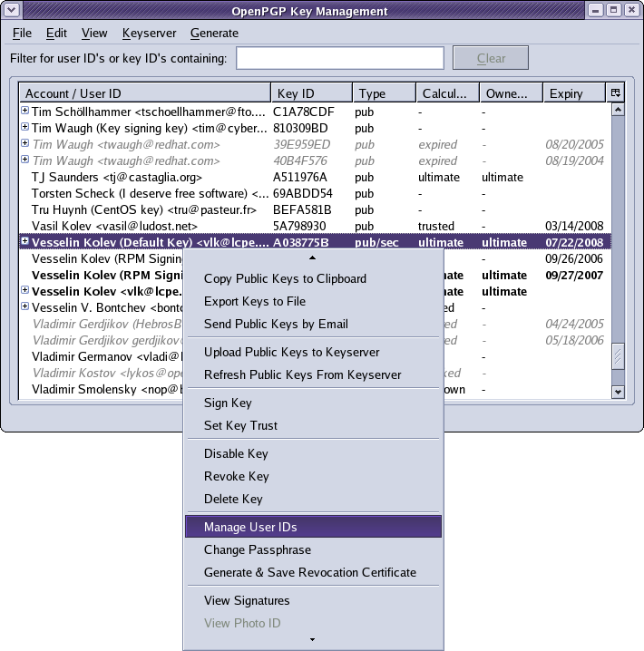The height and width of the screenshot is (651, 644).
Task: Focus the user ID filter text field
Action: pyautogui.click(x=340, y=58)
